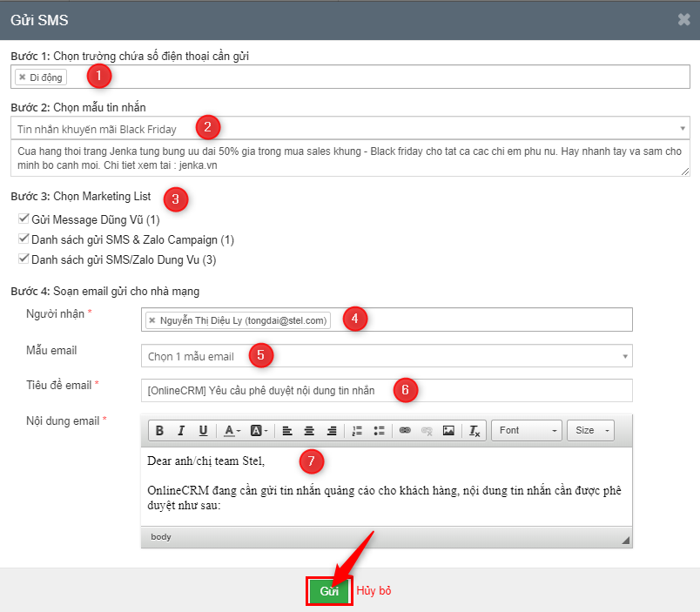Insert numbered list in email
The width and height of the screenshot is (700, 612).
tap(357, 431)
